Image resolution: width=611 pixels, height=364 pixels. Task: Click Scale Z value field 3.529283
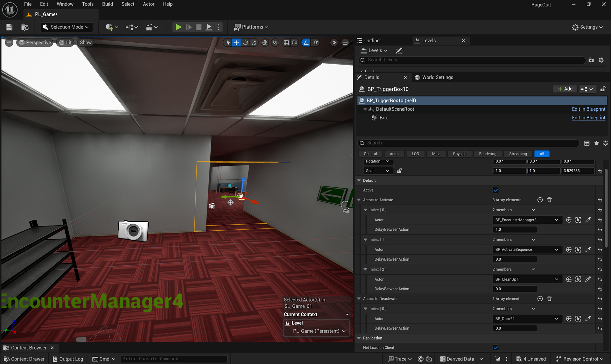pos(578,171)
